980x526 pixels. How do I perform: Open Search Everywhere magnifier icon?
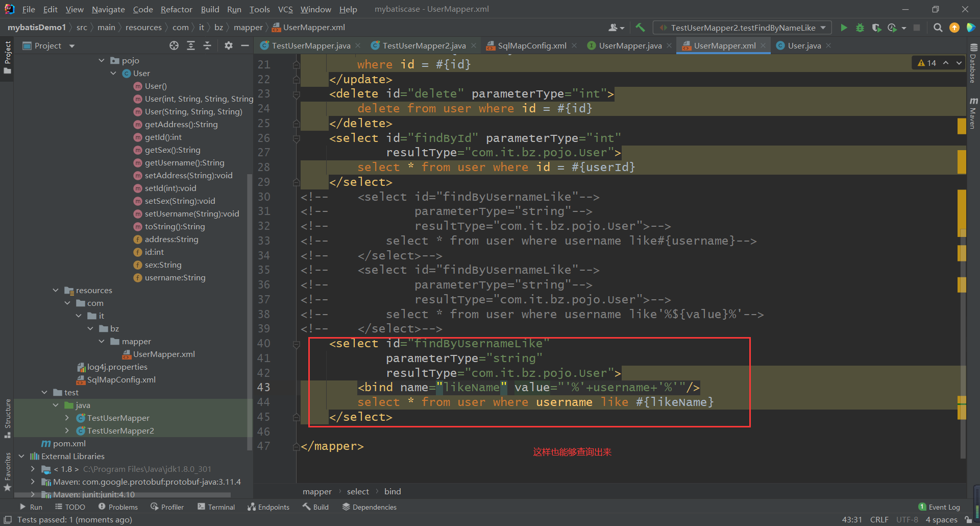pyautogui.click(x=938, y=28)
